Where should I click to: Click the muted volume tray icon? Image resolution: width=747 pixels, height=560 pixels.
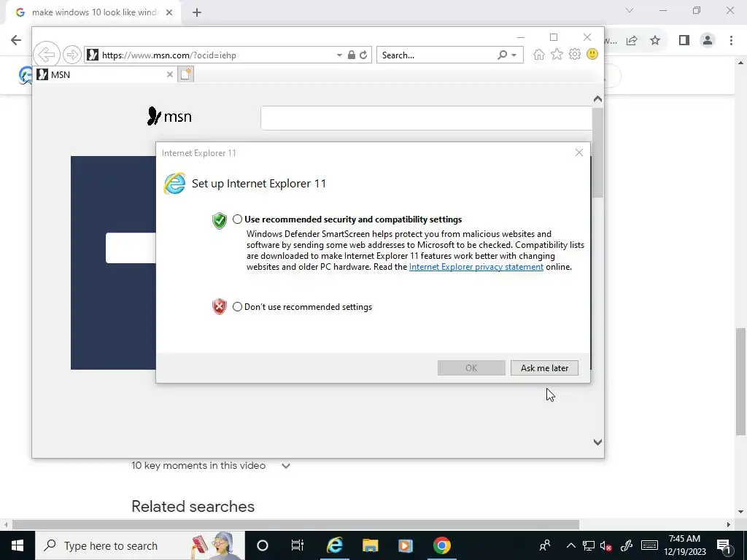pyautogui.click(x=606, y=545)
